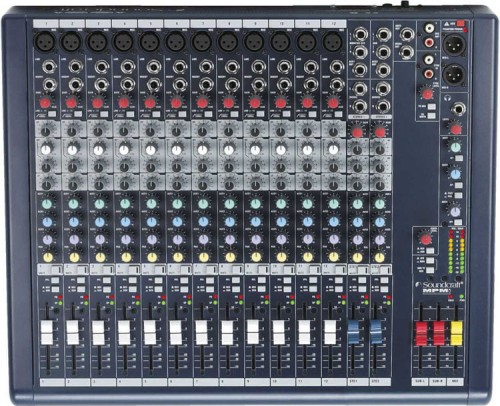This screenshot has width=500, height=406.
Task: Click the headphone jack under the headphones symbol
Action: [x=459, y=109]
